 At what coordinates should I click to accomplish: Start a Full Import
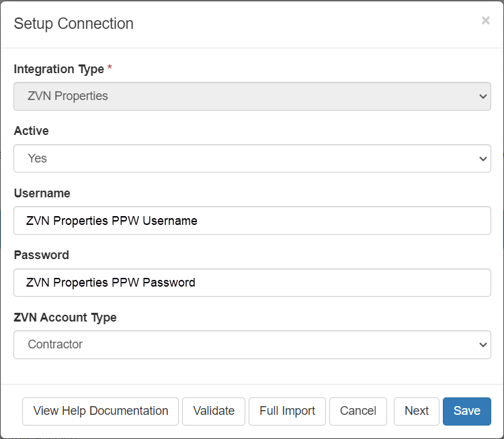click(x=287, y=411)
